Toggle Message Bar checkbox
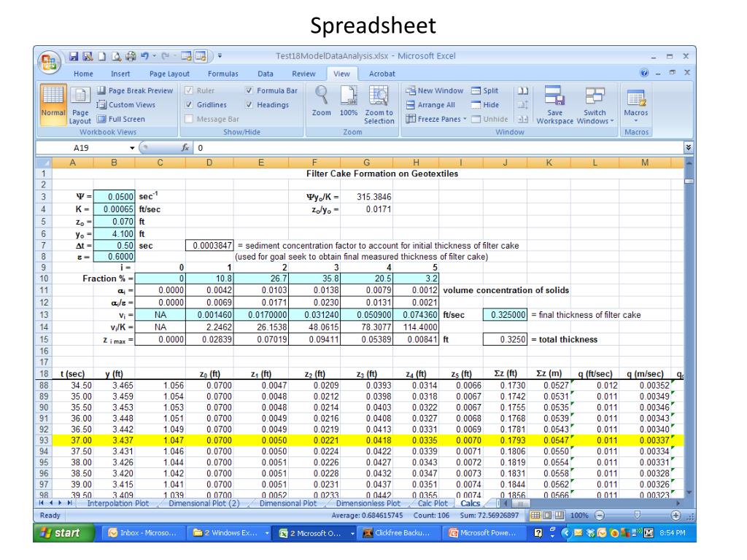Screen dimensions: 747x560 (189, 119)
